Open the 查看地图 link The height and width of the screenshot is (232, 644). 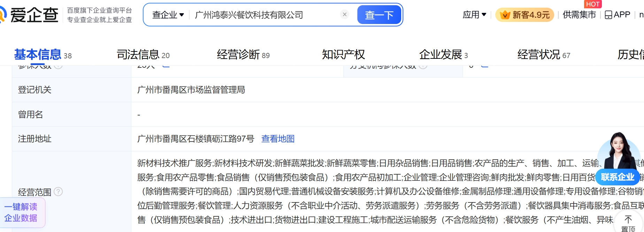click(x=278, y=139)
